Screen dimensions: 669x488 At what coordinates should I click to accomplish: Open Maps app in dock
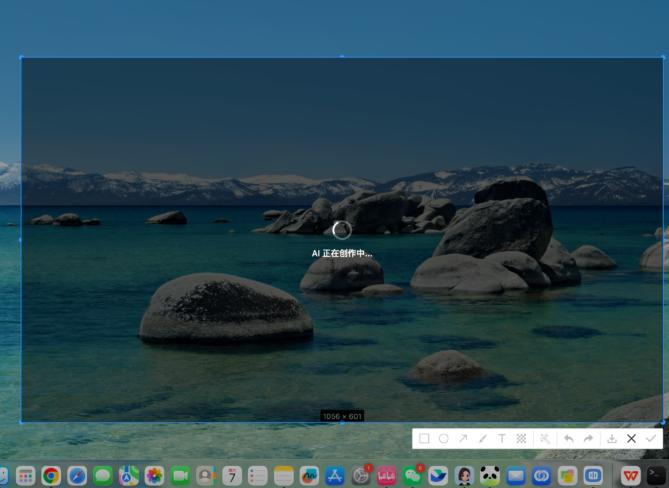click(x=129, y=476)
